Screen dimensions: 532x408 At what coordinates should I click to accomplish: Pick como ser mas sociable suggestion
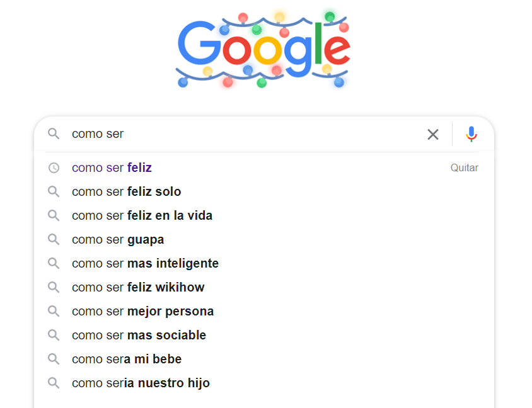pos(139,335)
